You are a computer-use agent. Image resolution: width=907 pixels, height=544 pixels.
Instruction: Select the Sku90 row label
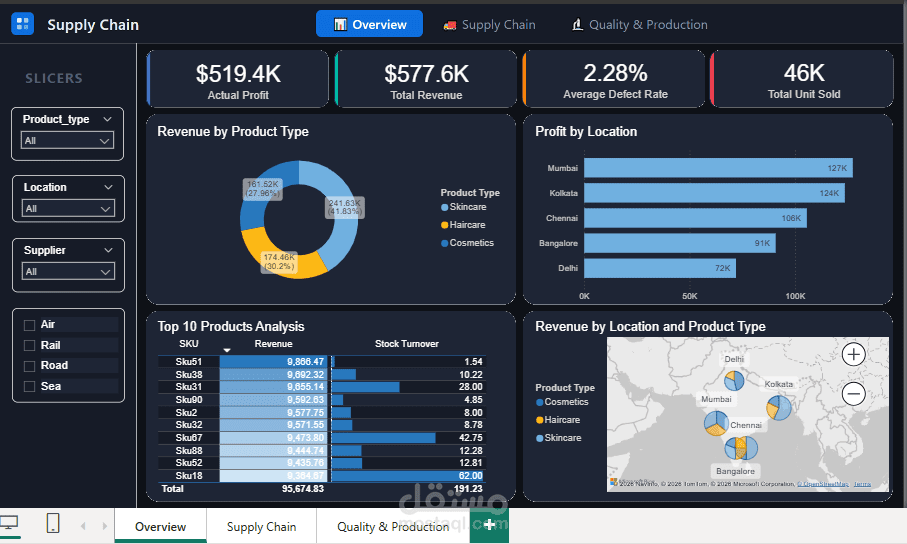(x=189, y=399)
